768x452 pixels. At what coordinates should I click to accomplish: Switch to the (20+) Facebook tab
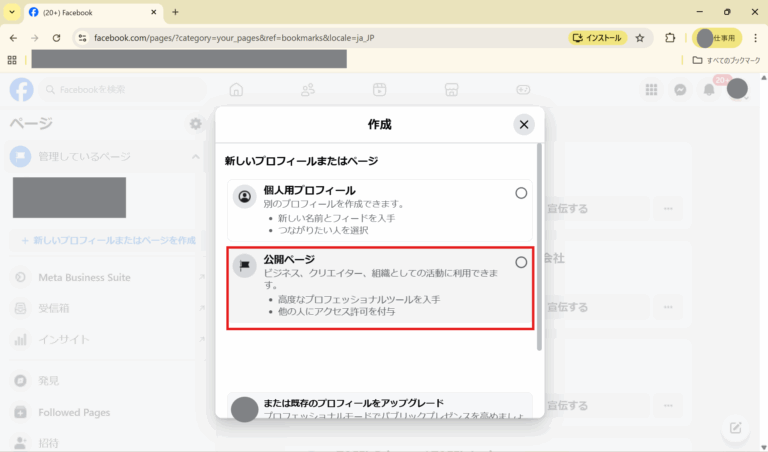pyautogui.click(x=92, y=12)
